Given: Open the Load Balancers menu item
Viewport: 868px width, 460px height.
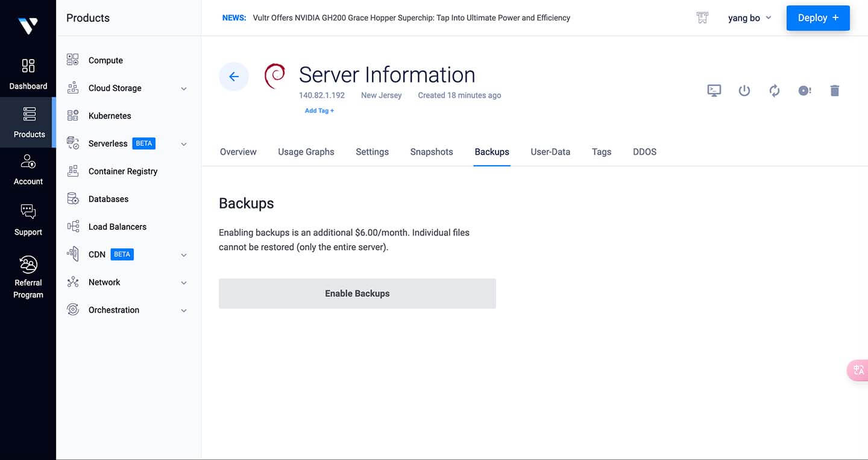Looking at the screenshot, I should click(118, 227).
